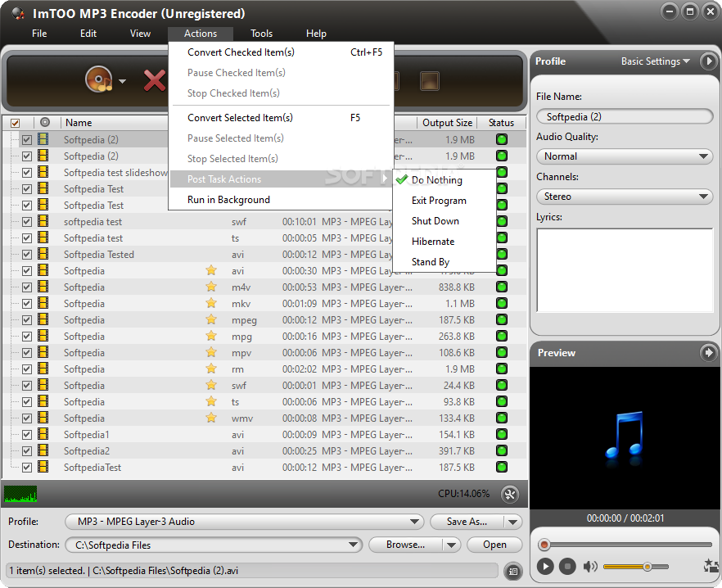Choose Hibernate post task action
Image resolution: width=722 pixels, height=588 pixels.
(444, 242)
